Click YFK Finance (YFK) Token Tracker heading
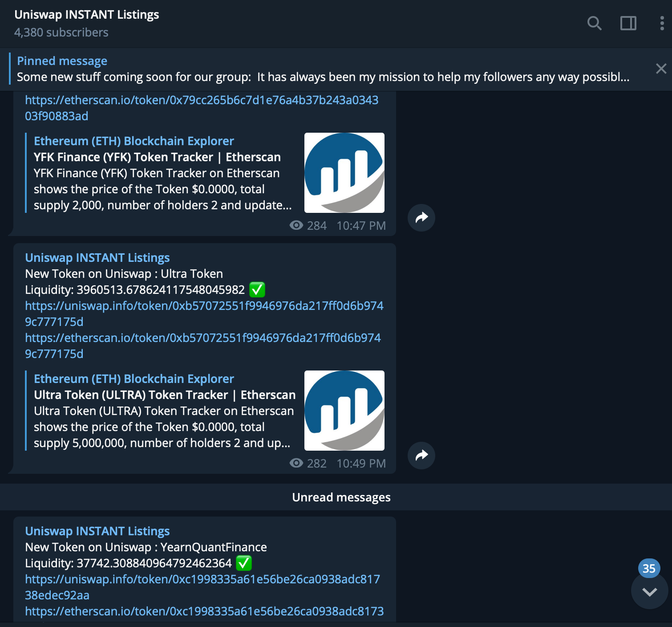The width and height of the screenshot is (672, 627). 157,157
